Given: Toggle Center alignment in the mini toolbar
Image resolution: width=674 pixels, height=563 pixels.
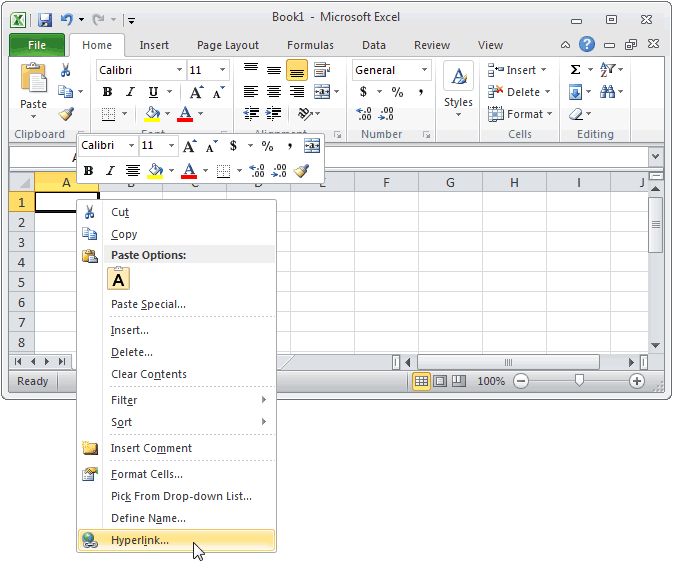Looking at the screenshot, I should click(132, 171).
